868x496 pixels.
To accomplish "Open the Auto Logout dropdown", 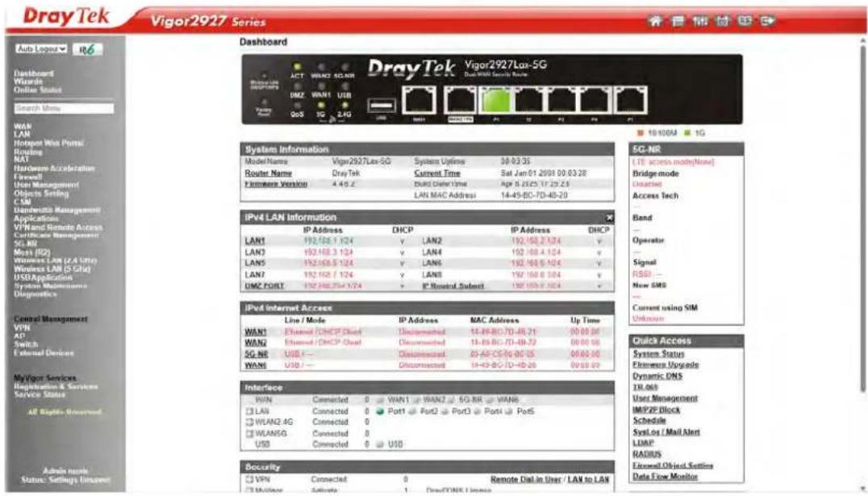I will (x=41, y=48).
